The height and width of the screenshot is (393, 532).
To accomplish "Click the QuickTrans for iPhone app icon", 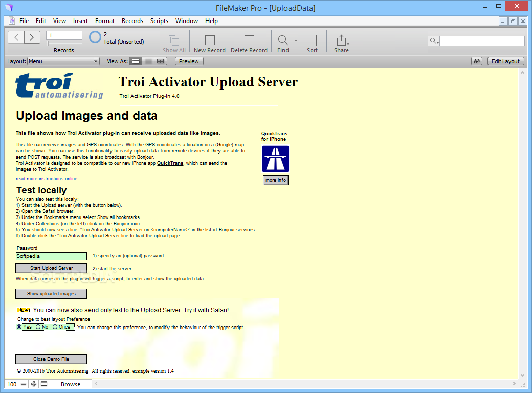I will coord(276,159).
